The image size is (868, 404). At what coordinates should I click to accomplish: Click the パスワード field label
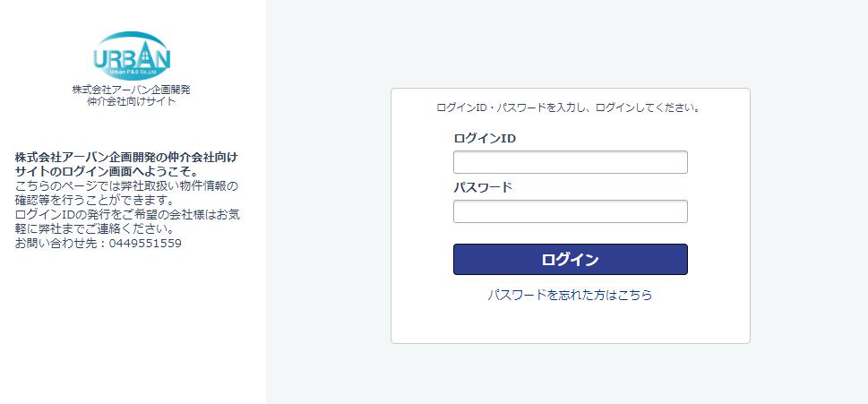(483, 187)
